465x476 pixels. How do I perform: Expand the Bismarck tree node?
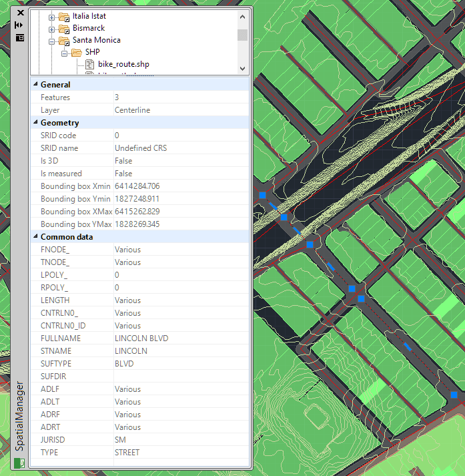pos(51,29)
